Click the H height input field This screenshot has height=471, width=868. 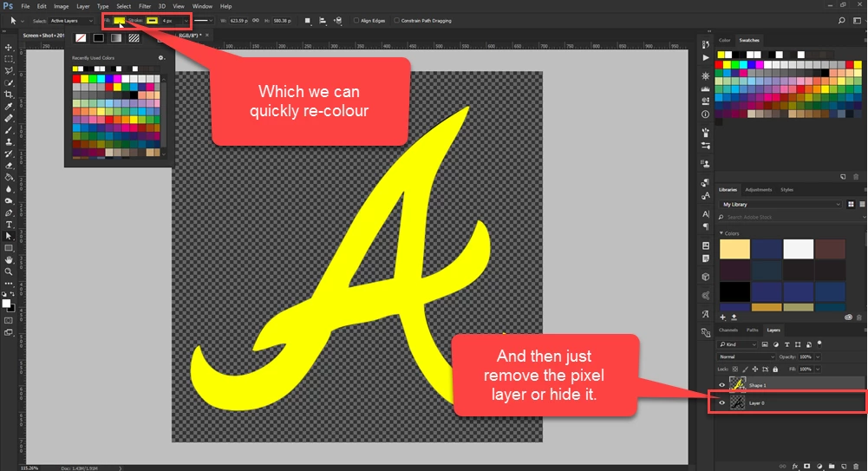[x=282, y=21]
